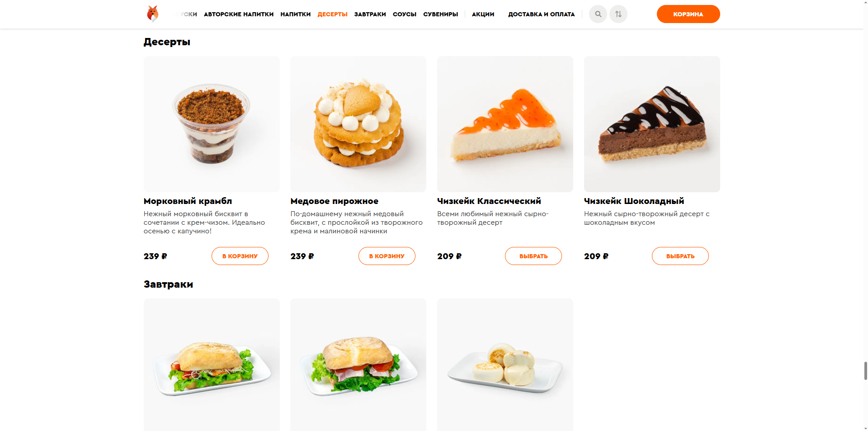Click the page vertical scrollbar thumb
This screenshot has width=868, height=431.
click(x=865, y=371)
